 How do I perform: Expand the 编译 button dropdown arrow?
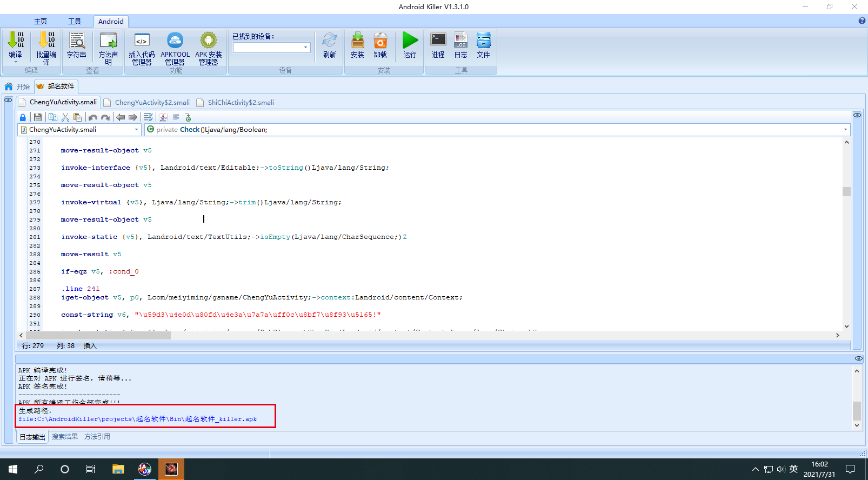(16, 62)
